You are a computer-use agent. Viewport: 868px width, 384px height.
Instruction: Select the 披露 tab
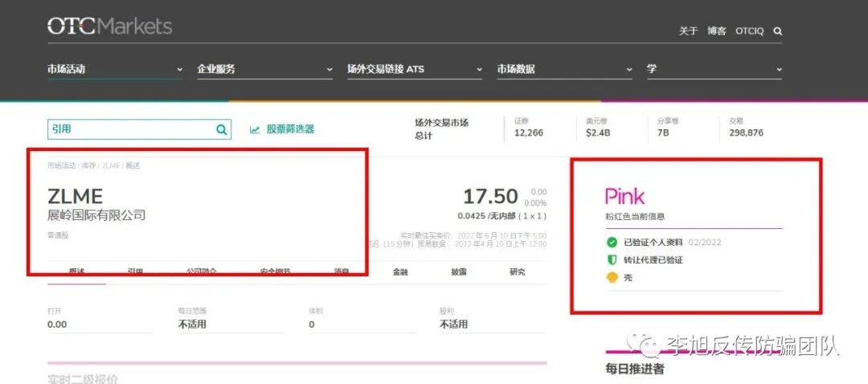458,272
